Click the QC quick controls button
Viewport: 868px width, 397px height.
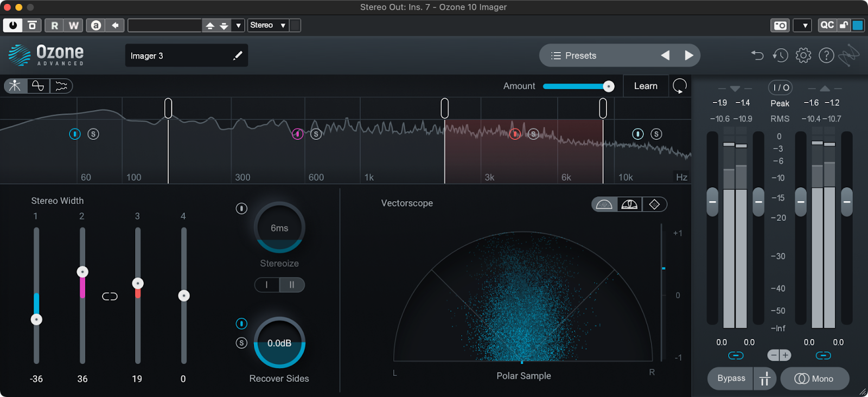pyautogui.click(x=827, y=25)
